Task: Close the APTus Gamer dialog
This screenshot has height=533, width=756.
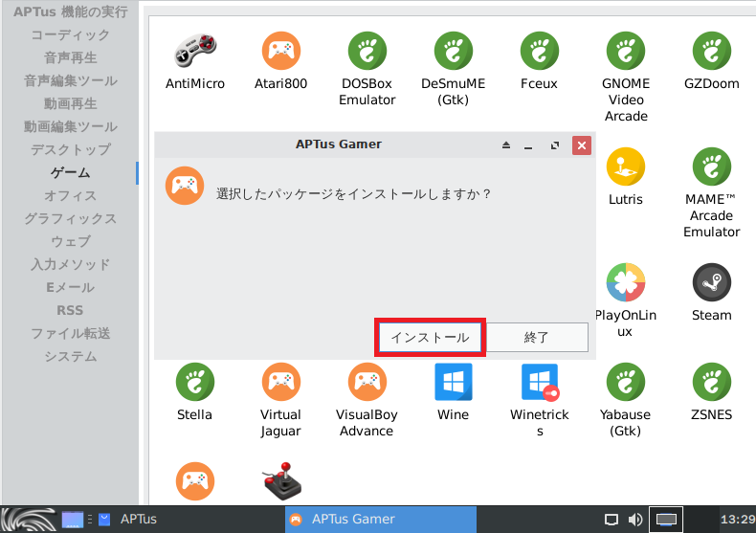Action: (582, 145)
